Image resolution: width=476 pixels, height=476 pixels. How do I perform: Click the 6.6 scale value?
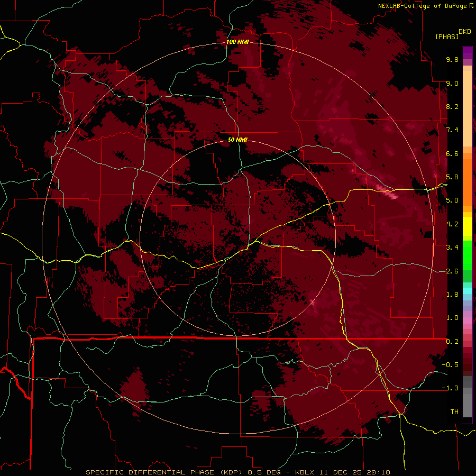(x=452, y=153)
